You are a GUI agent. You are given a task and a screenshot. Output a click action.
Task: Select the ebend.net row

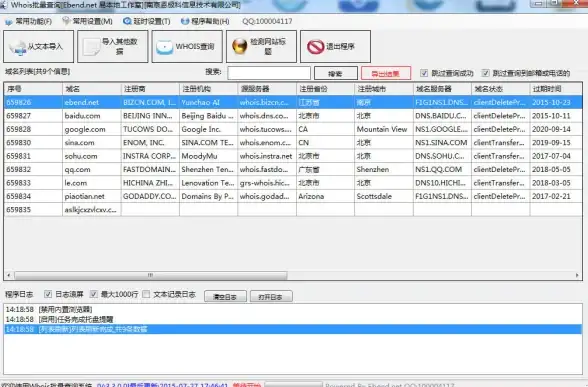tap(293, 102)
